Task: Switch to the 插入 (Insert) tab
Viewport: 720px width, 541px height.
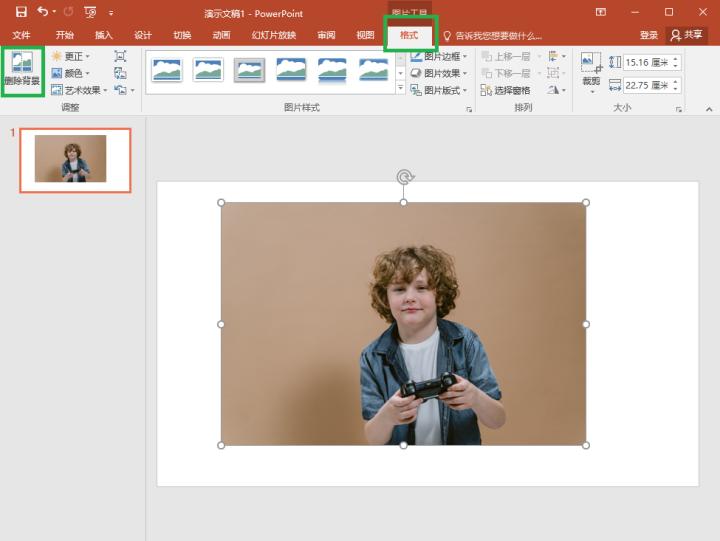Action: tap(104, 35)
